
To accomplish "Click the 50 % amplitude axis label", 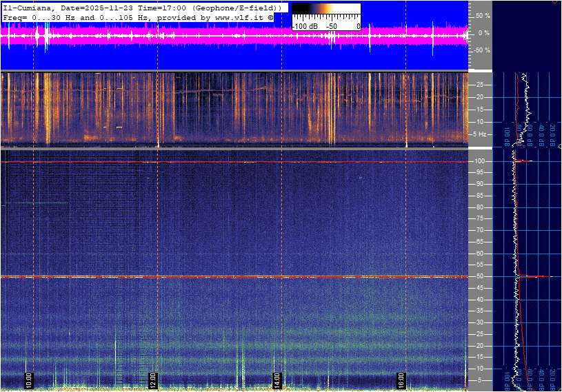I will [x=483, y=15].
